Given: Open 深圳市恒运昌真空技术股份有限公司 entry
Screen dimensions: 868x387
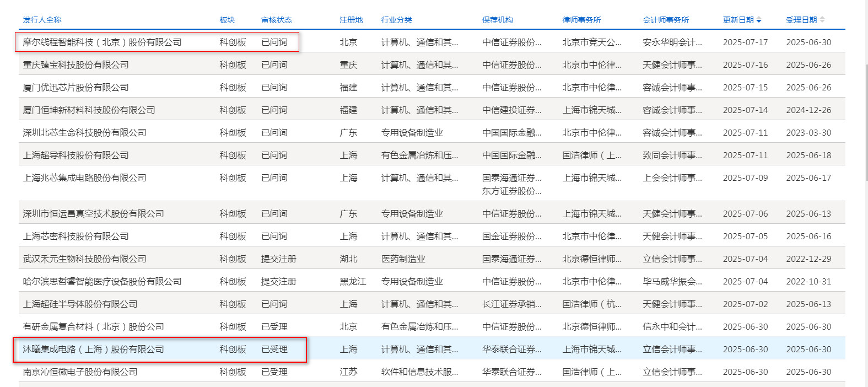Looking at the screenshot, I should click(x=93, y=214).
